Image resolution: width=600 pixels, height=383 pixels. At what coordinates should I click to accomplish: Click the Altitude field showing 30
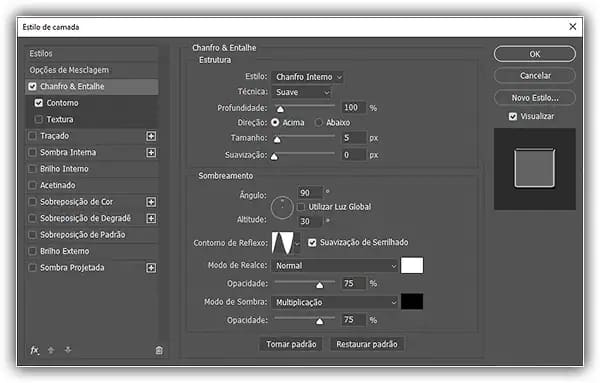pos(310,221)
